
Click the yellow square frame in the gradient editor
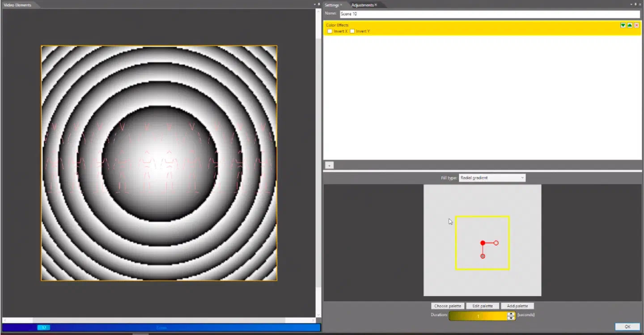point(482,243)
